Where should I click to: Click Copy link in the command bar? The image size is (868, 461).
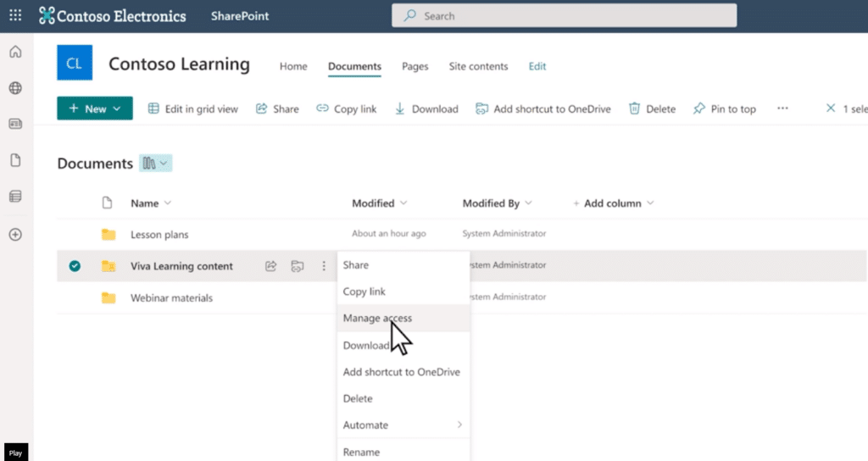(x=347, y=109)
